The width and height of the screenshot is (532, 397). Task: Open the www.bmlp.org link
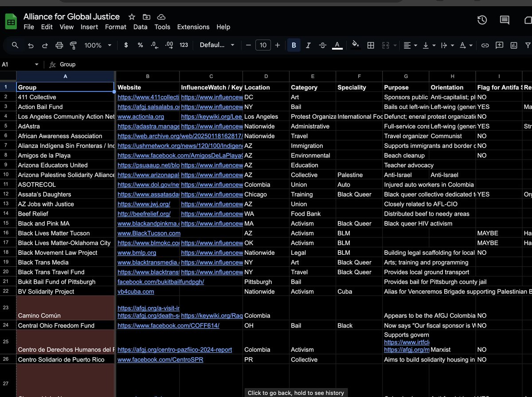[x=137, y=253]
